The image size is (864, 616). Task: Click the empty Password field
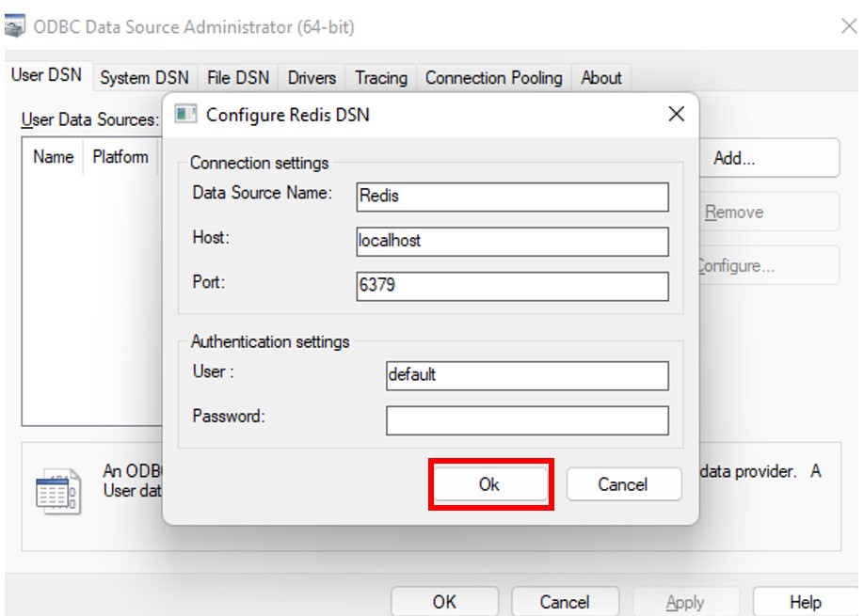point(527,420)
